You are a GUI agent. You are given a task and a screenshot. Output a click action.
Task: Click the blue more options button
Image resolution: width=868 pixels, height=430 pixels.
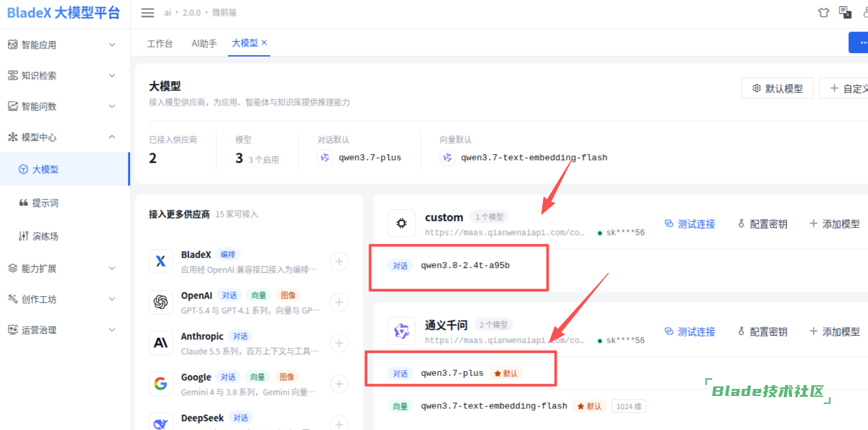click(x=859, y=43)
